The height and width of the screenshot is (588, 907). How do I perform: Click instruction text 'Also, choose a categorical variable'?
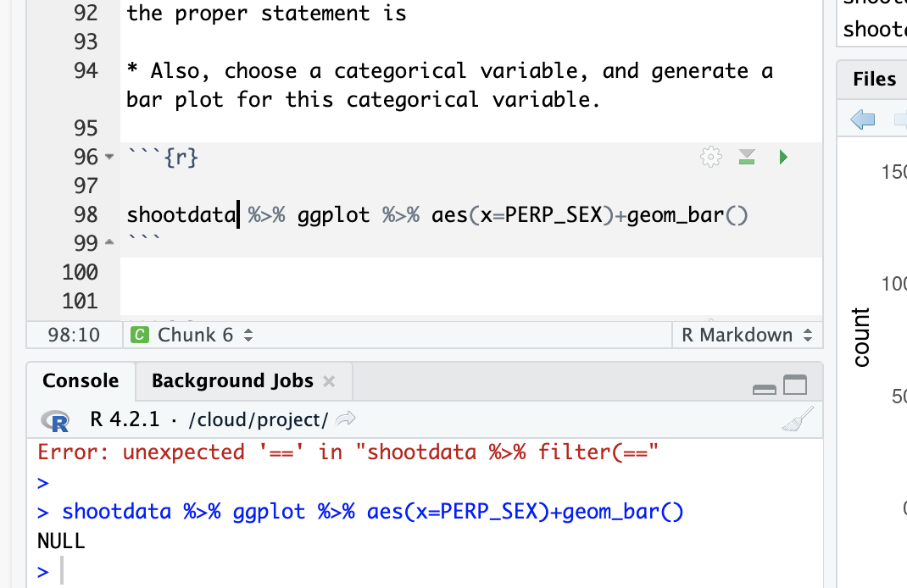click(x=365, y=71)
